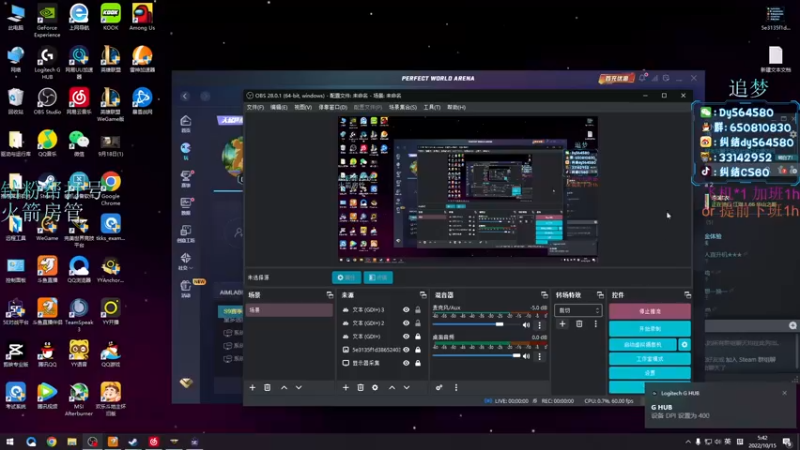The height and width of the screenshot is (450, 800).
Task: Hide the 文本 (GDI+) 3 source
Action: [x=406, y=310]
